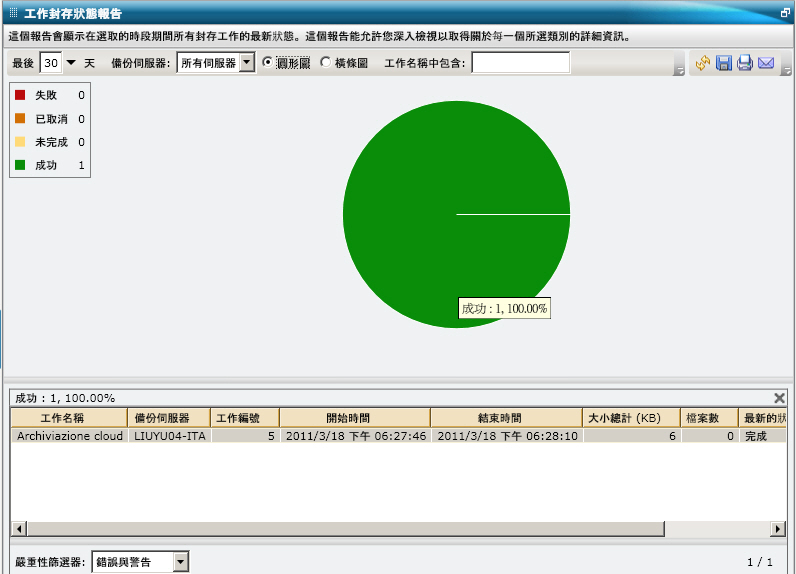Sort by 檔案數 column header
Image resolution: width=796 pixels, height=574 pixels.
709,418
